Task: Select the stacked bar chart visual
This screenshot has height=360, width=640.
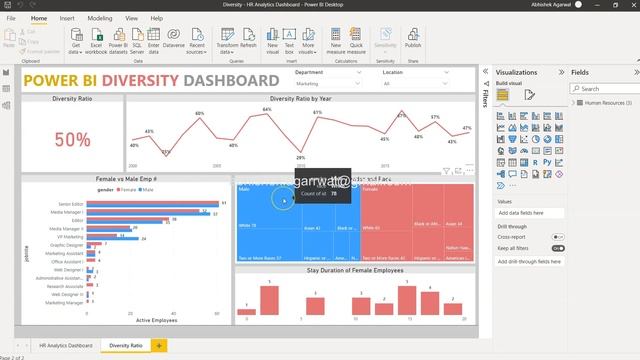Action: [x=500, y=116]
